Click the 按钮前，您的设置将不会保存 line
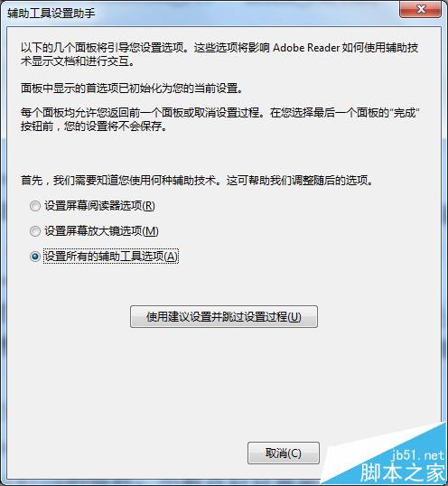Image resolution: width=448 pixels, height=486 pixels. tap(94, 126)
